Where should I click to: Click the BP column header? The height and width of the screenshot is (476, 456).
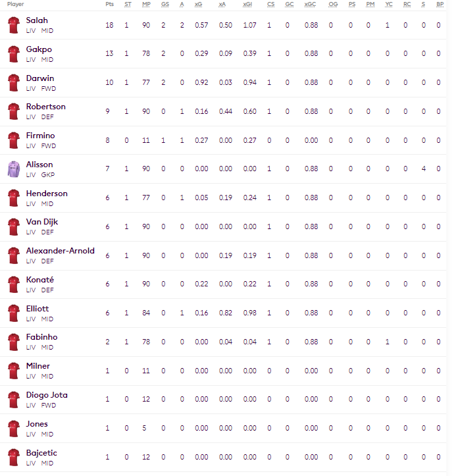click(x=440, y=5)
